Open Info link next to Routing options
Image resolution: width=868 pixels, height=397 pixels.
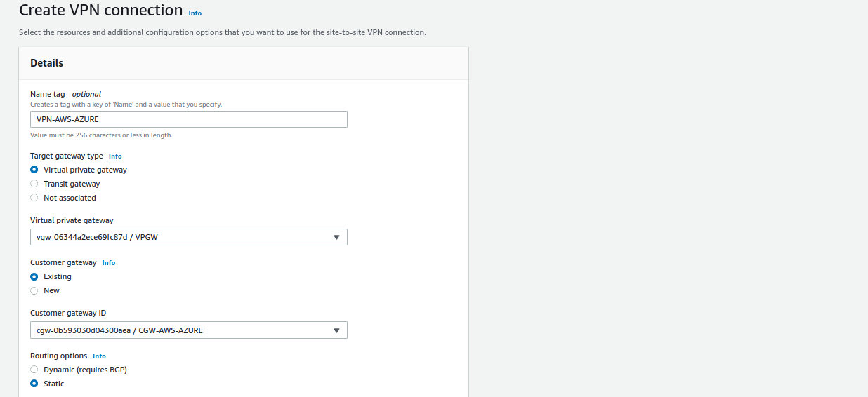click(99, 356)
